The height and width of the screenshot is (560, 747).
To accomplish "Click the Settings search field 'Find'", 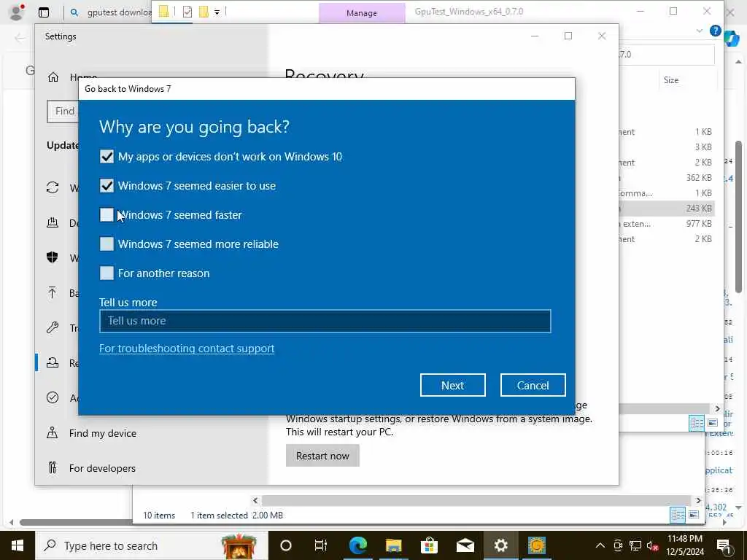I will click(63, 111).
